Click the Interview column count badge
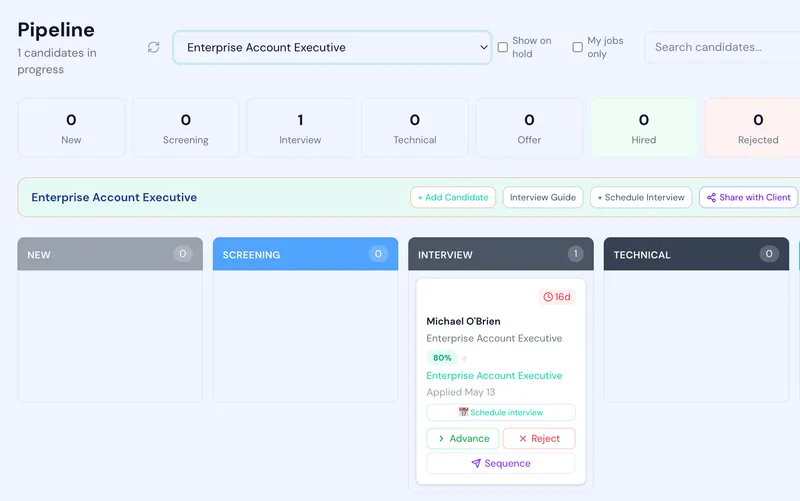This screenshot has width=800, height=501. 576,254
